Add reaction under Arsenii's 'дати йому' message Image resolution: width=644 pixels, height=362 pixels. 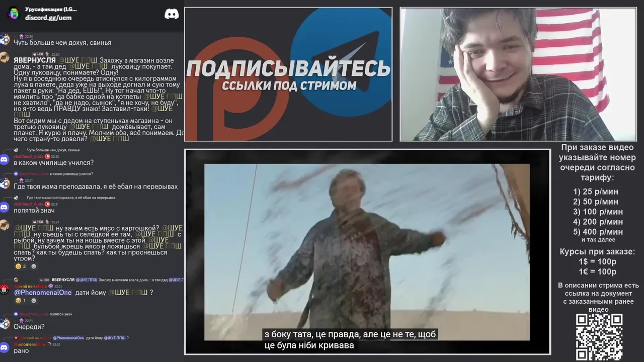pyautogui.click(x=34, y=301)
